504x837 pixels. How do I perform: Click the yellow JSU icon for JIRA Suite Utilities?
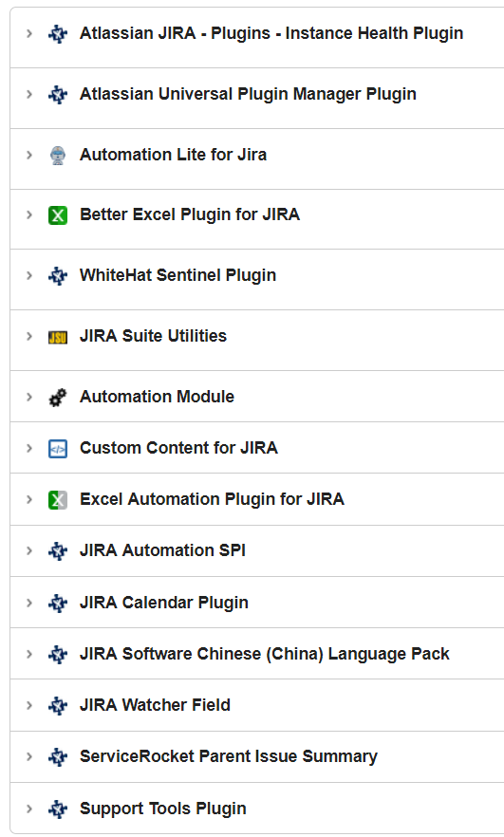(58, 338)
